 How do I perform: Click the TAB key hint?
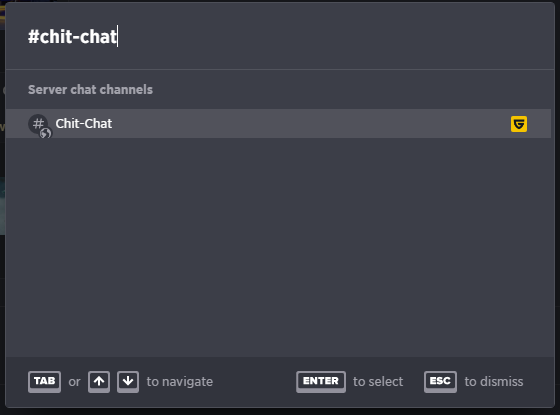click(44, 382)
